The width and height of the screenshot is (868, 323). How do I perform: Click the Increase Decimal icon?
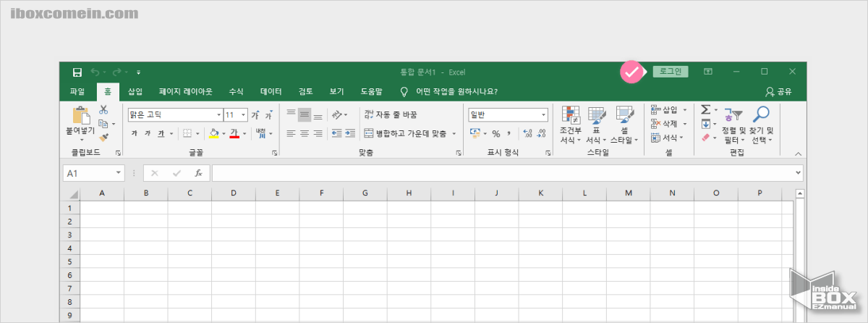coord(527,133)
